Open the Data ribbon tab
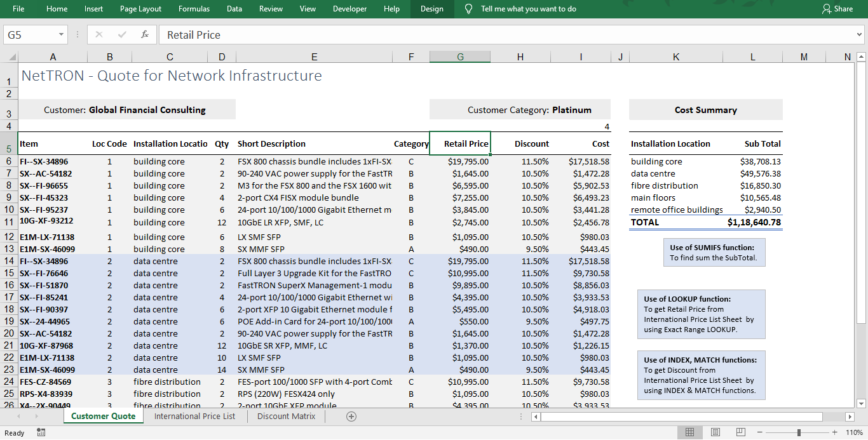 point(234,9)
